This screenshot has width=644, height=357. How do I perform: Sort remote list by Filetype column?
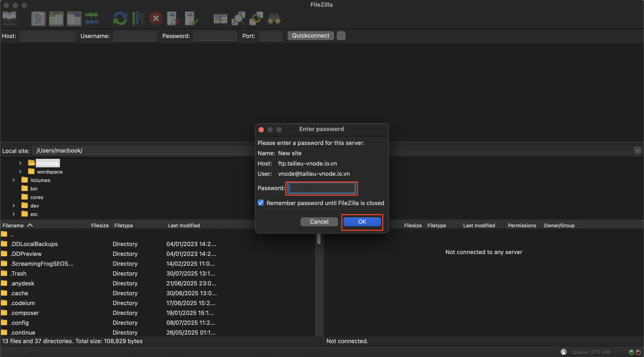443,225
